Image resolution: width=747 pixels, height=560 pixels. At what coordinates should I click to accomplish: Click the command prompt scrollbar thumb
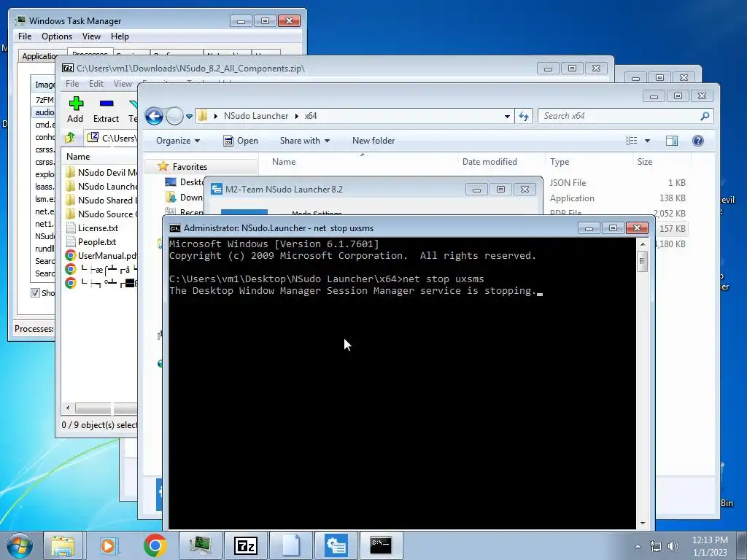click(x=642, y=262)
